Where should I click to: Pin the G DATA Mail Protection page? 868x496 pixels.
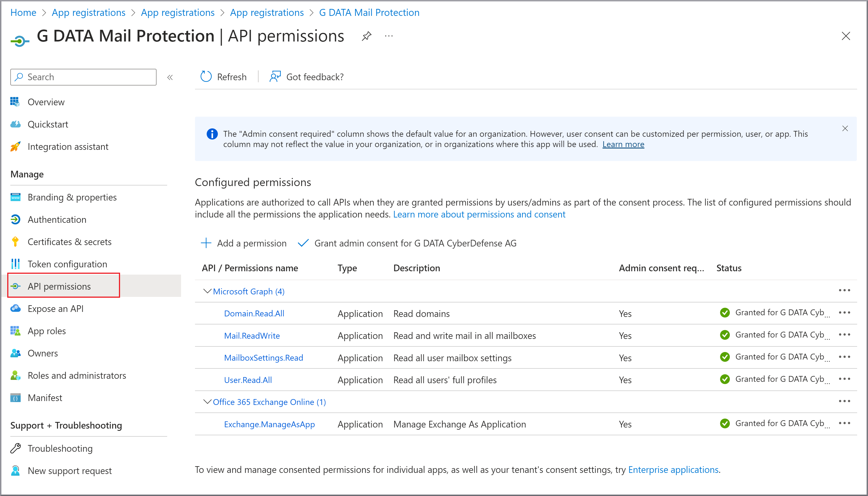point(366,36)
